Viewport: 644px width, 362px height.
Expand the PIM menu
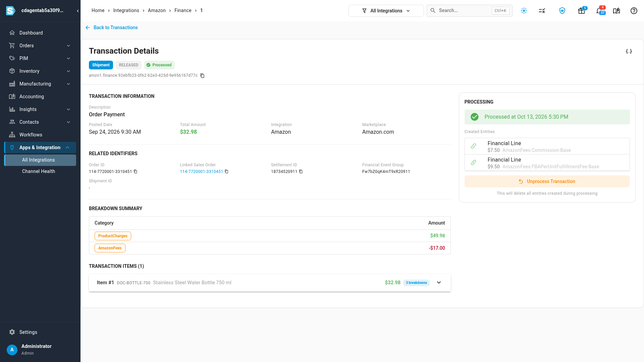[40, 58]
